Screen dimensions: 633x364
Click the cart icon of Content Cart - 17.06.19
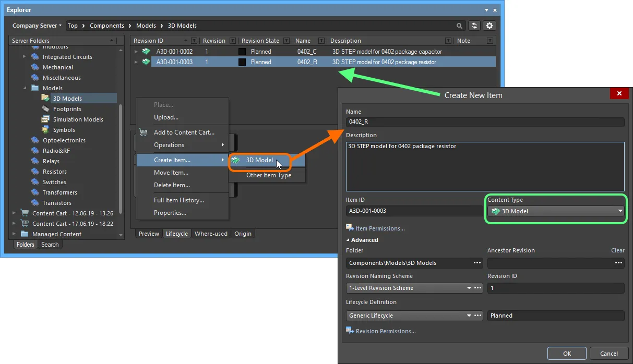[25, 224]
